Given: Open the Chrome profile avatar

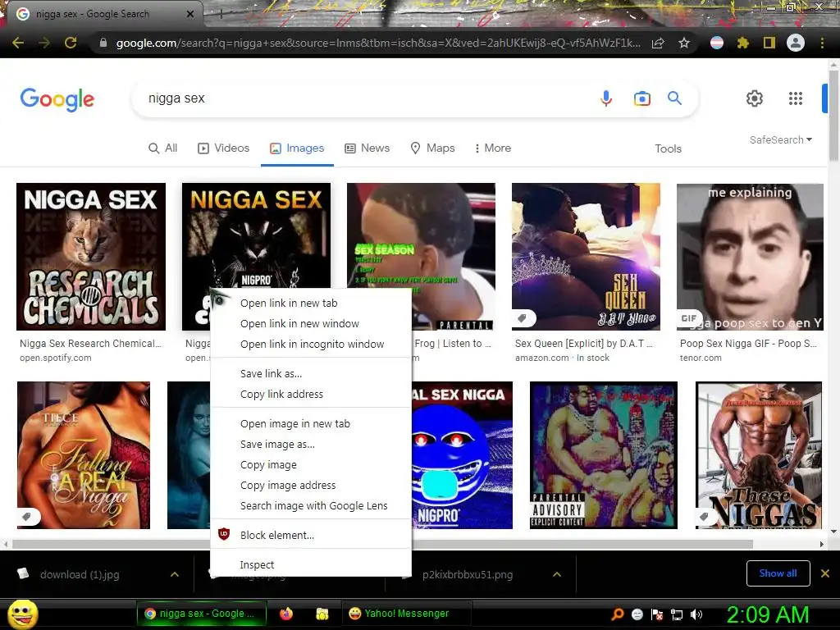Looking at the screenshot, I should (796, 43).
